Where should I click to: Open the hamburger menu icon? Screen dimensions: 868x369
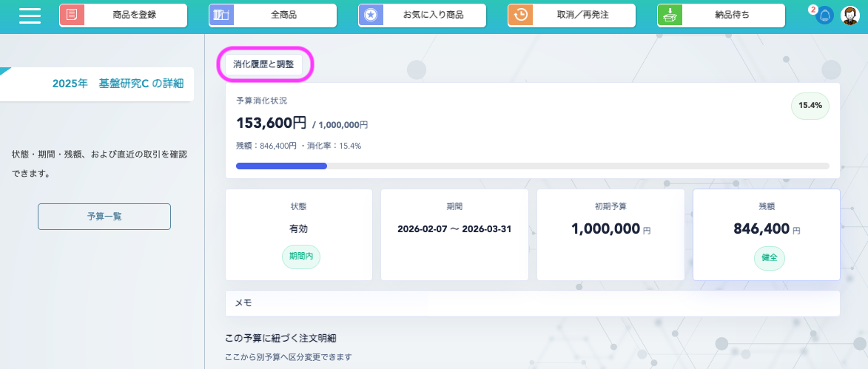[x=30, y=16]
